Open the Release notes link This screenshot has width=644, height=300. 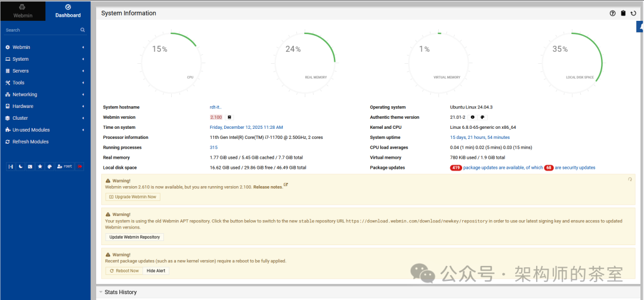(x=268, y=187)
